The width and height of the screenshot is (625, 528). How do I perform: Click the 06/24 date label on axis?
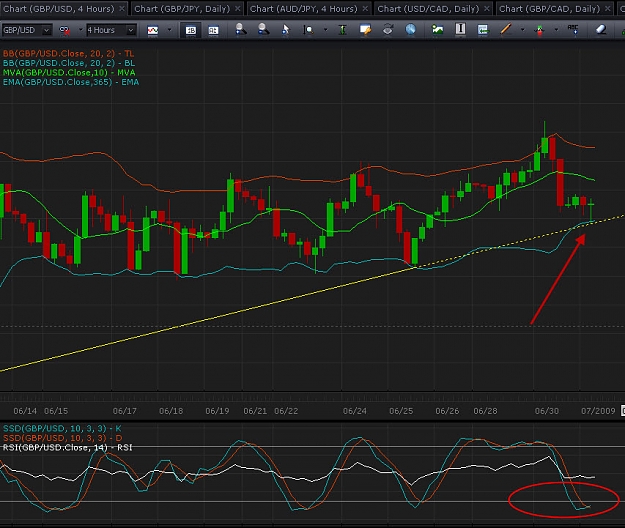click(355, 411)
